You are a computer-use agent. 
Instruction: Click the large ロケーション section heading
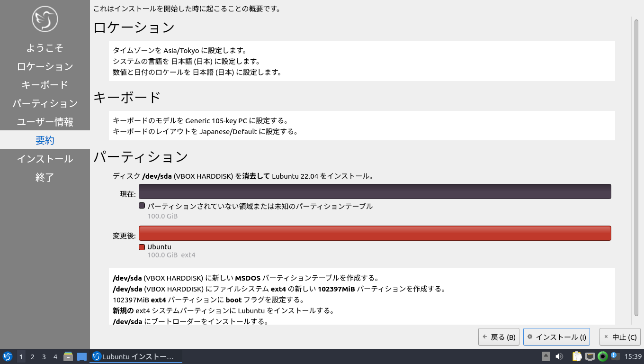pyautogui.click(x=134, y=27)
